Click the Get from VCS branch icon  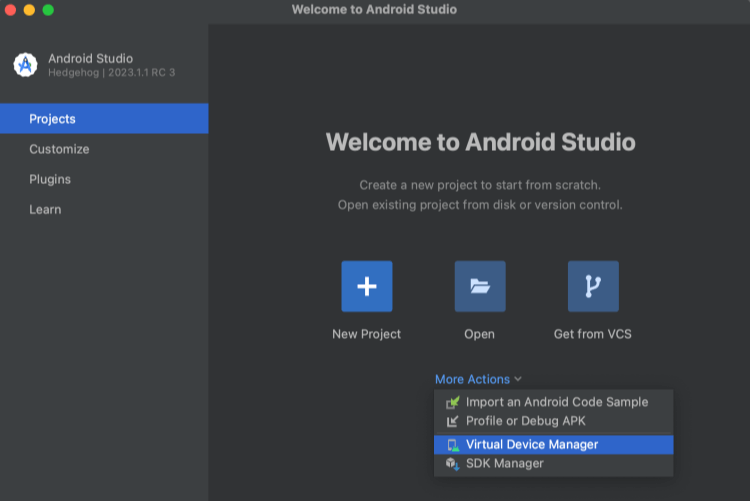[x=593, y=286]
